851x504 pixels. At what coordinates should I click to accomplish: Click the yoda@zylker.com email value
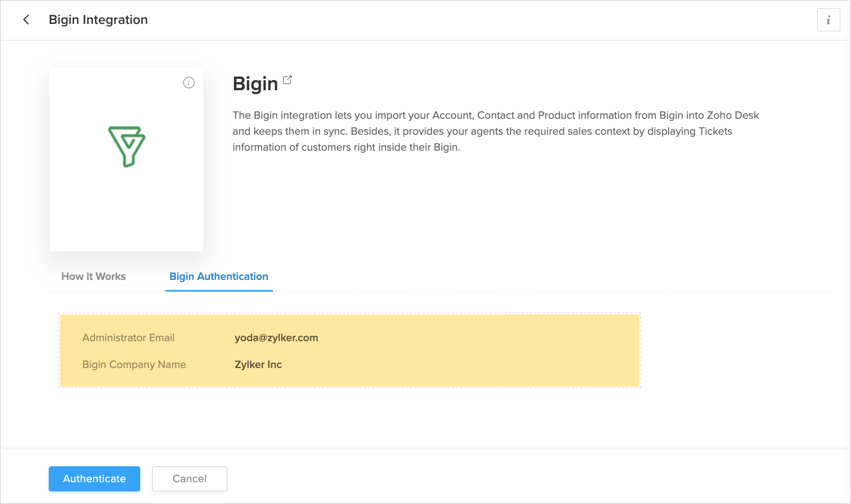(276, 338)
